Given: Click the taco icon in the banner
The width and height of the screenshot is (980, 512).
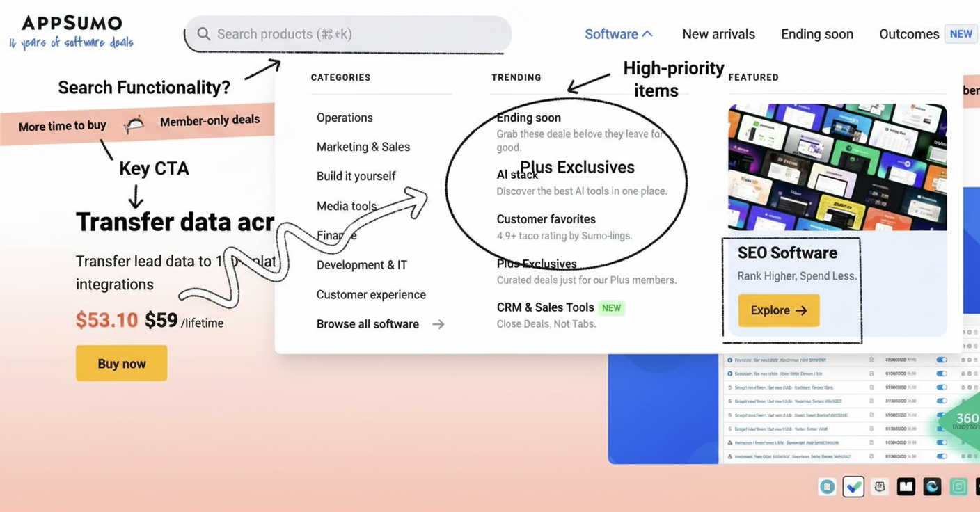Looking at the screenshot, I should 134,124.
